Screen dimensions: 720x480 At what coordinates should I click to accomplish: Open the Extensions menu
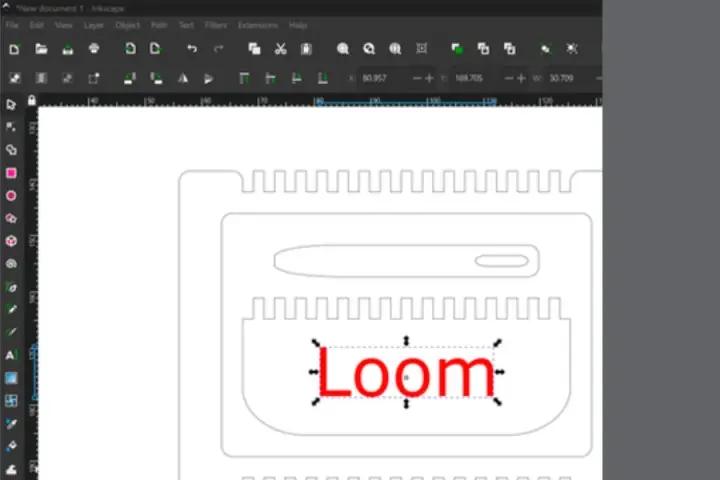click(258, 25)
